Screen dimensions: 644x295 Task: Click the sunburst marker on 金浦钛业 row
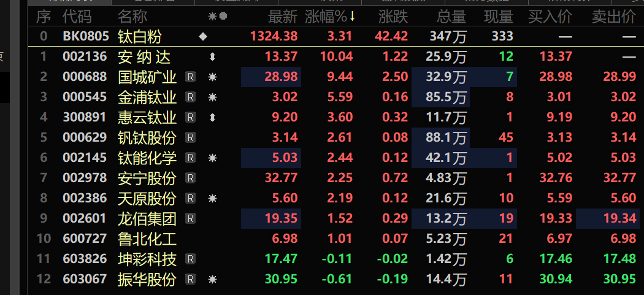pos(213,98)
